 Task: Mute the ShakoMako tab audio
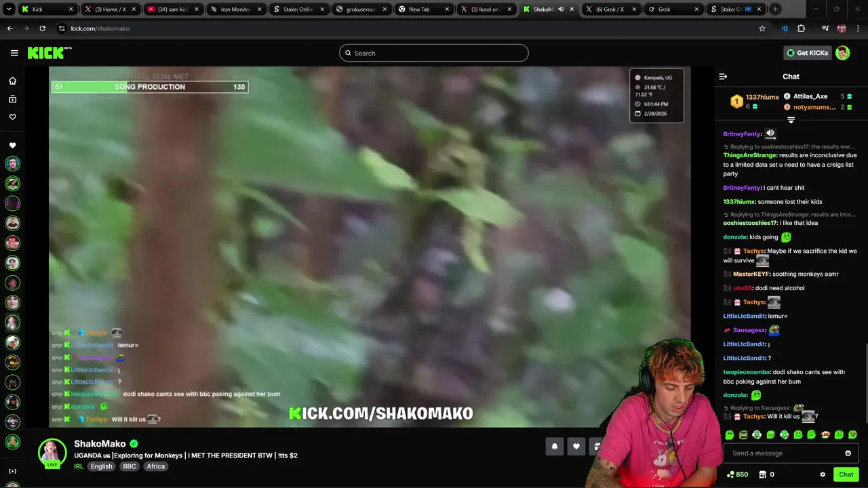coord(560,9)
